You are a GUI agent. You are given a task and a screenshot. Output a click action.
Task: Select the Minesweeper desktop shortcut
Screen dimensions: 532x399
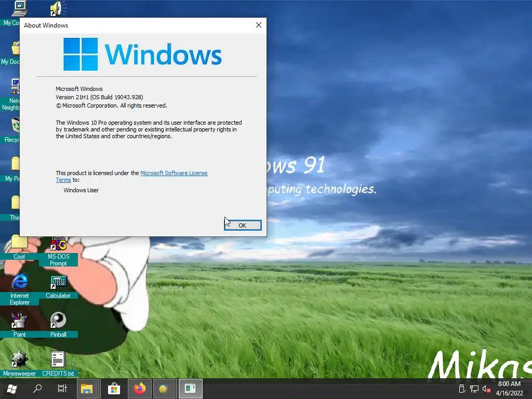point(19,364)
